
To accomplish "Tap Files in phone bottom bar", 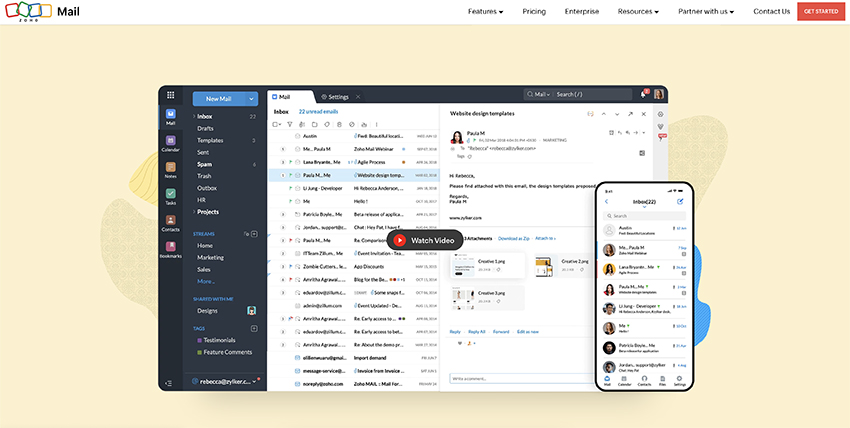I will tap(662, 380).
